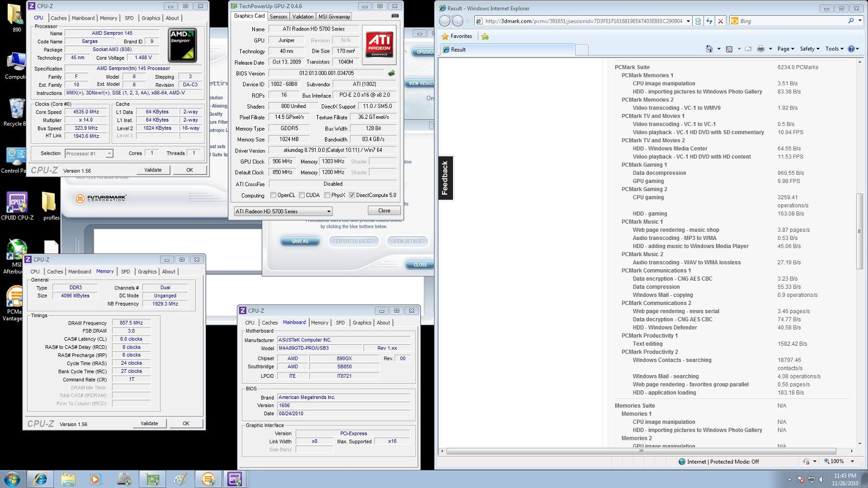Viewport: 868px width, 488px height.
Task: Open the ATI Radeon HD 5700 Series dropdown
Action: (x=283, y=211)
